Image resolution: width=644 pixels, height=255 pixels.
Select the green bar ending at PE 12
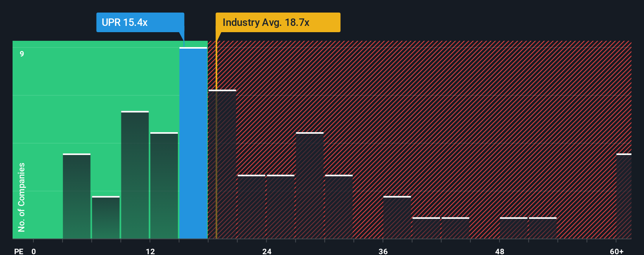[135, 175]
